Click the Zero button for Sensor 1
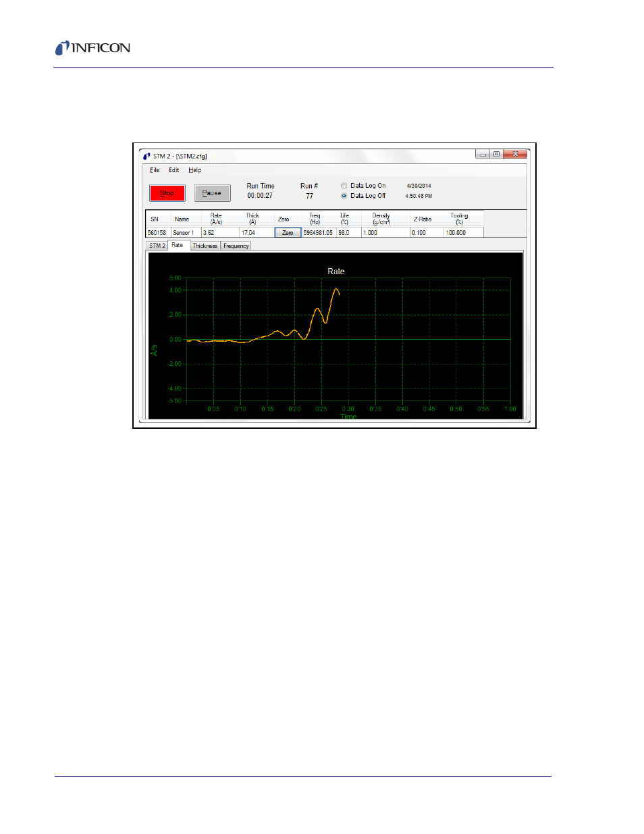 288,232
